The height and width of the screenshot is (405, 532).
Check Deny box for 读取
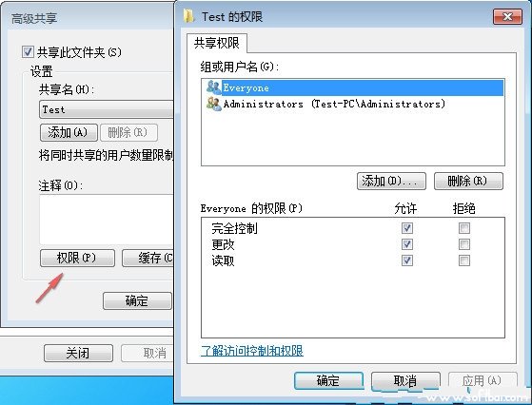point(464,260)
